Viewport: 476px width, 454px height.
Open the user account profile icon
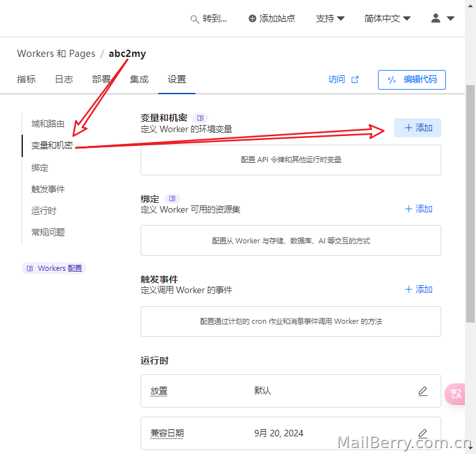click(x=436, y=18)
